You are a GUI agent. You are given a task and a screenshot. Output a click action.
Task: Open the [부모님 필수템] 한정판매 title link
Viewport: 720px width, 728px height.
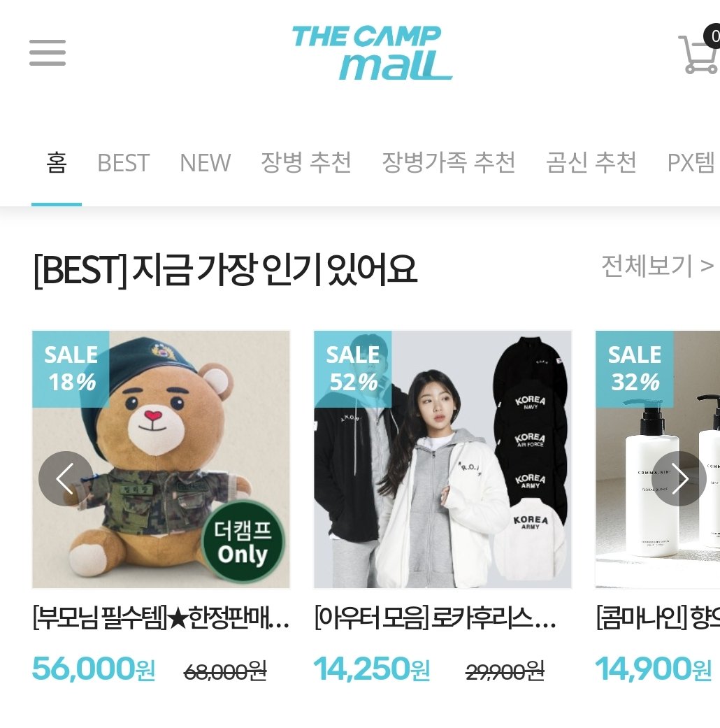coord(161,618)
